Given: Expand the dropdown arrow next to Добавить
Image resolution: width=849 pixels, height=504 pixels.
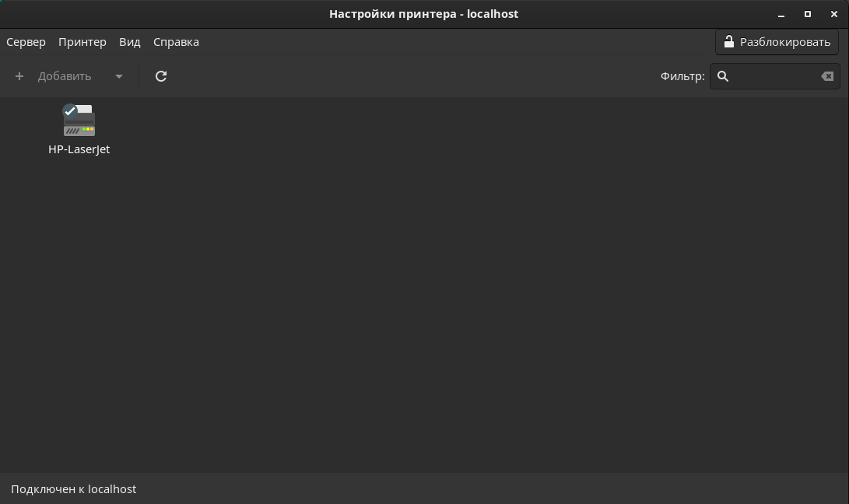Looking at the screenshot, I should coord(119,76).
